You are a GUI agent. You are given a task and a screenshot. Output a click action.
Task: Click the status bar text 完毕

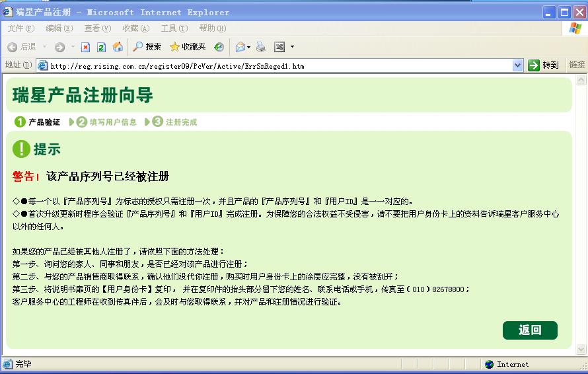pyautogui.click(x=23, y=364)
